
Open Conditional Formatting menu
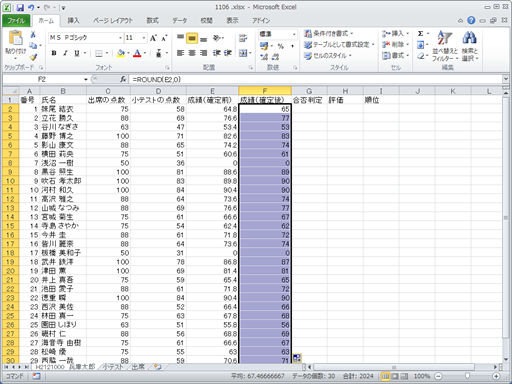pyautogui.click(x=328, y=34)
